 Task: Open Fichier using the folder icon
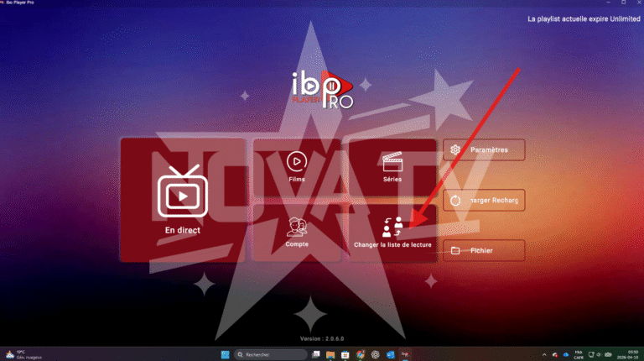(x=455, y=250)
